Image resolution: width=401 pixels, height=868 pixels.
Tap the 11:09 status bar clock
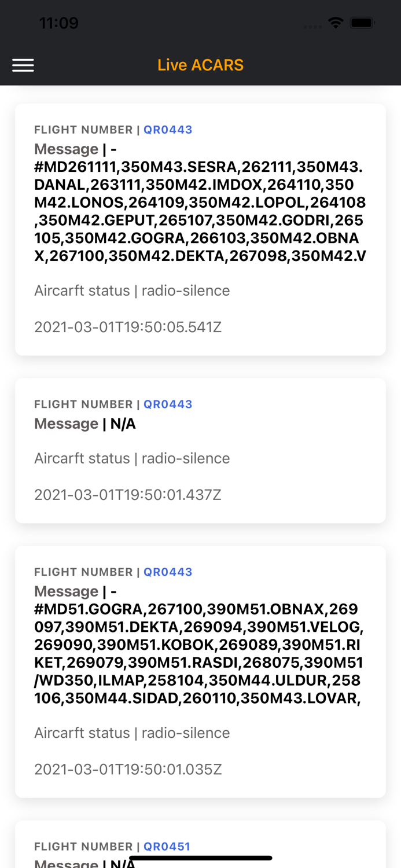[58, 23]
